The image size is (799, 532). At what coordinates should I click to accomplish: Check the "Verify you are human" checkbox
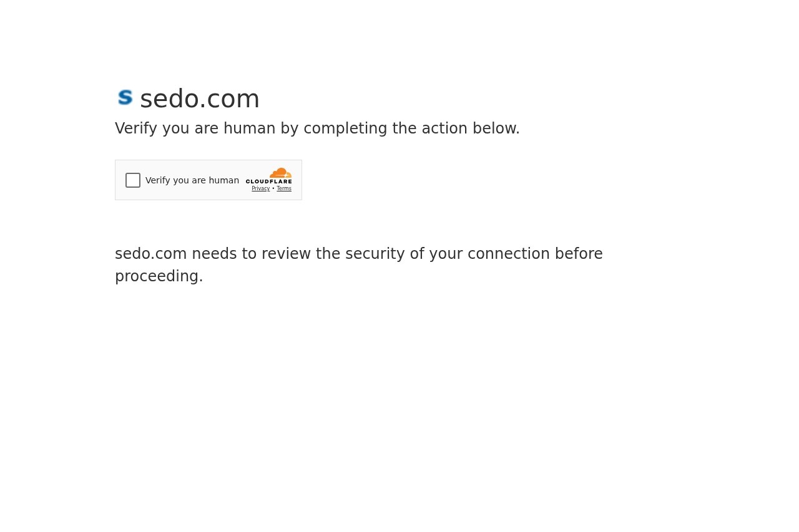[x=133, y=180]
